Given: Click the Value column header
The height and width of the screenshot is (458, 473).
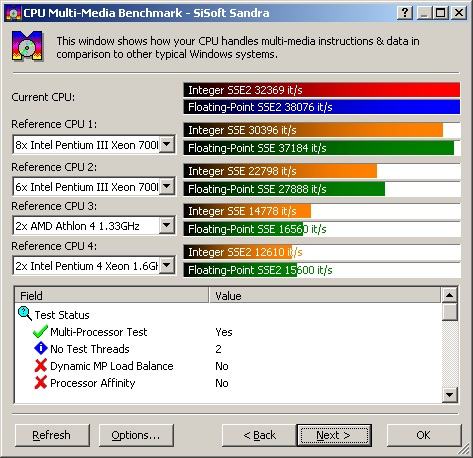Looking at the screenshot, I should 325,295.
